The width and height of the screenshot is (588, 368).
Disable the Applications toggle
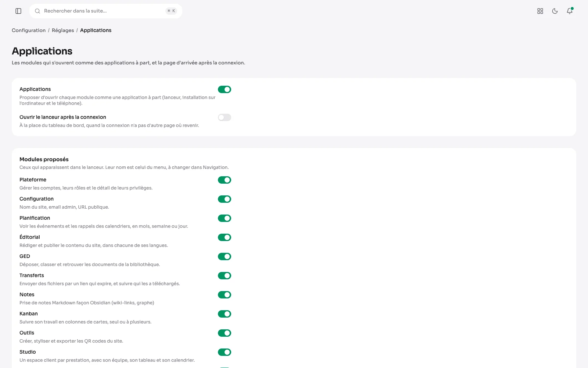click(x=225, y=89)
